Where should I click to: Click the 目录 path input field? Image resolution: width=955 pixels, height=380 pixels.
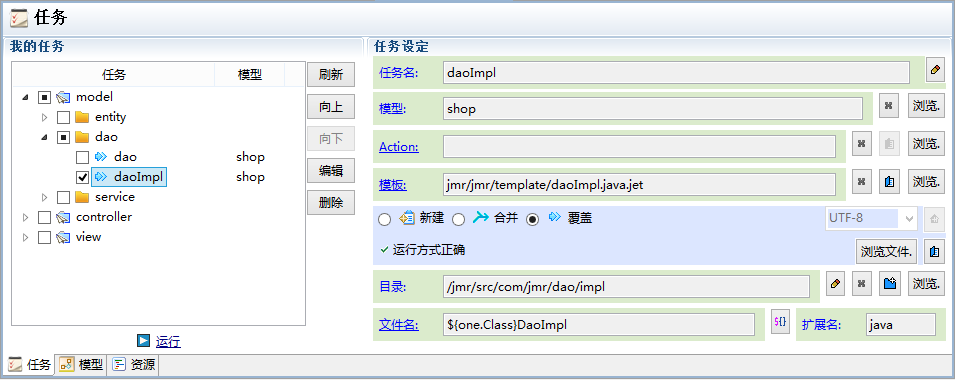coord(627,286)
